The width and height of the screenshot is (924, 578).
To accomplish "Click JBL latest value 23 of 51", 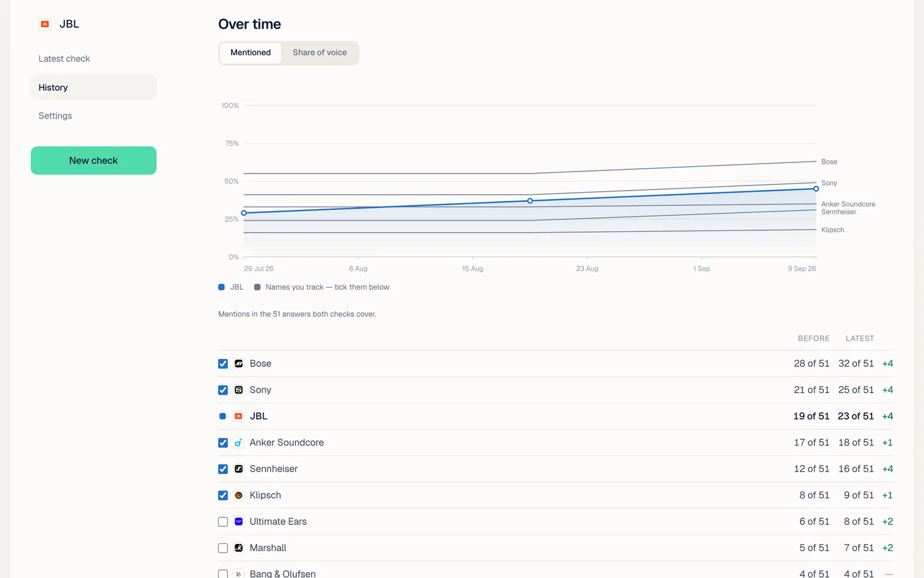I will coord(856,416).
